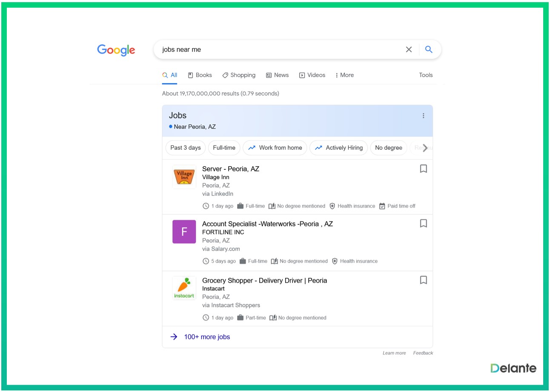Click the 'Feedback' link
The image size is (550, 392).
point(423,353)
